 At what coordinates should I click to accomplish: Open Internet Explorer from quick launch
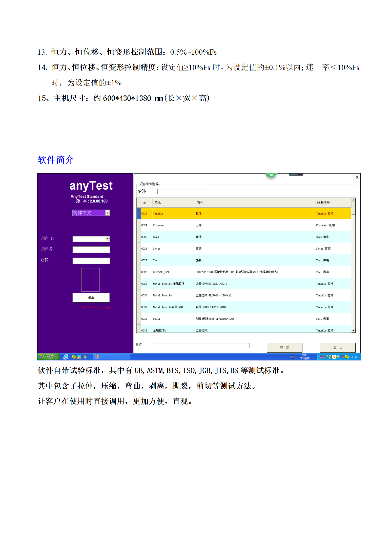pyautogui.click(x=66, y=356)
